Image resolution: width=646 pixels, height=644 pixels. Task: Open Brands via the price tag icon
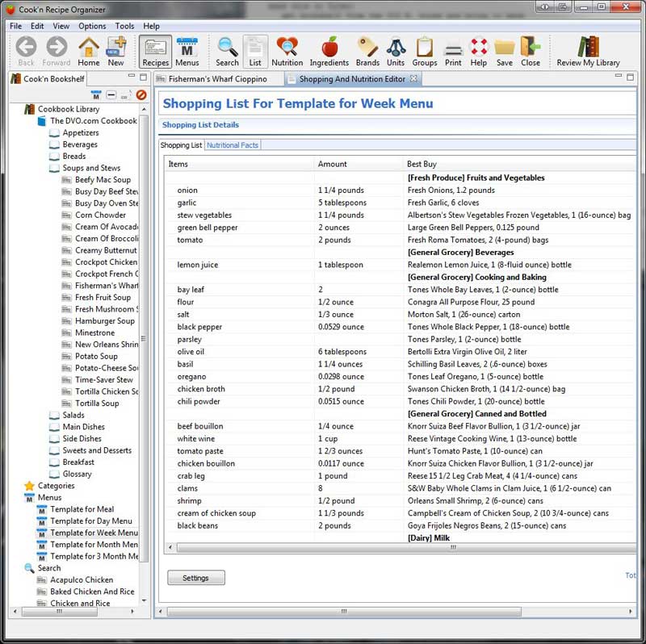(x=367, y=51)
